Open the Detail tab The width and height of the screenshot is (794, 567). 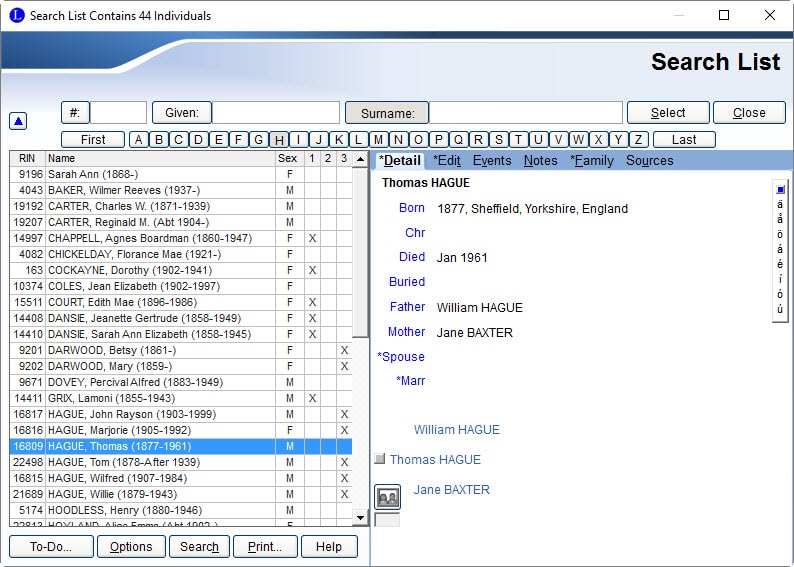tap(400, 160)
